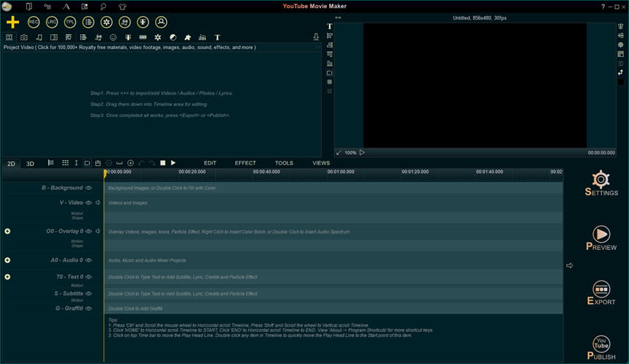Click the 00:00:20.000 timeline ruler mark
Image resolution: width=629 pixels, height=364 pixels.
click(x=192, y=172)
